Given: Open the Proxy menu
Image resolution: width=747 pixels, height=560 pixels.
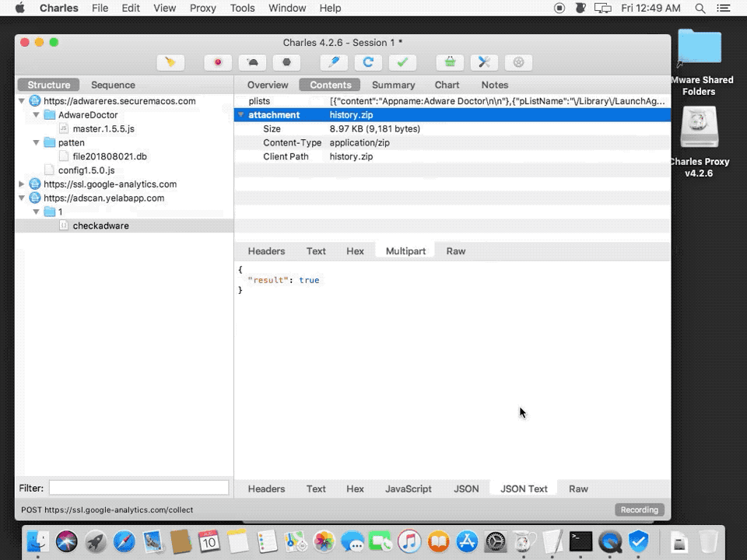Looking at the screenshot, I should (x=202, y=8).
